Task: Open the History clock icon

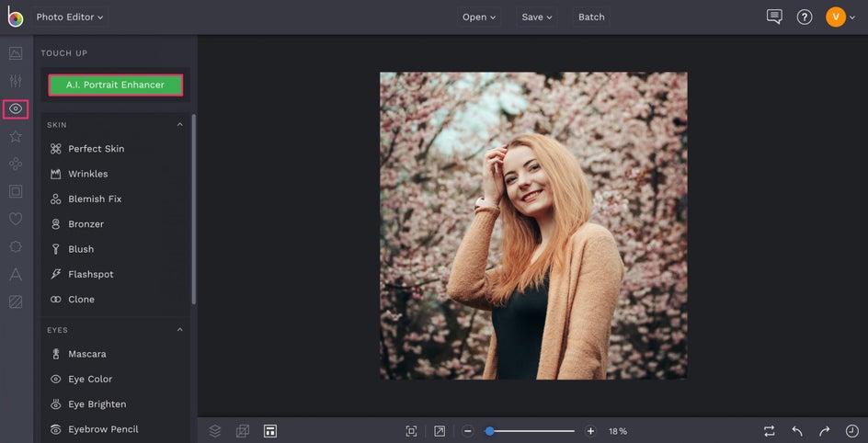Action: pos(852,431)
